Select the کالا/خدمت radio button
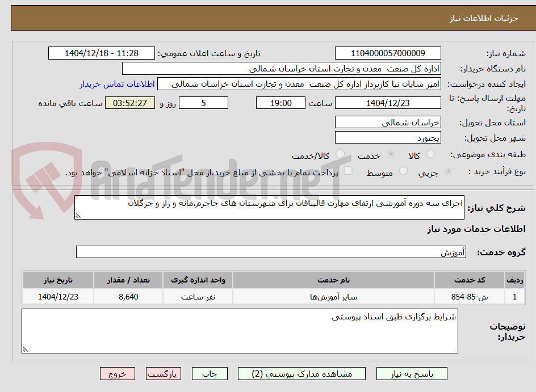Viewport: 536px width, 392px height. pos(340,154)
